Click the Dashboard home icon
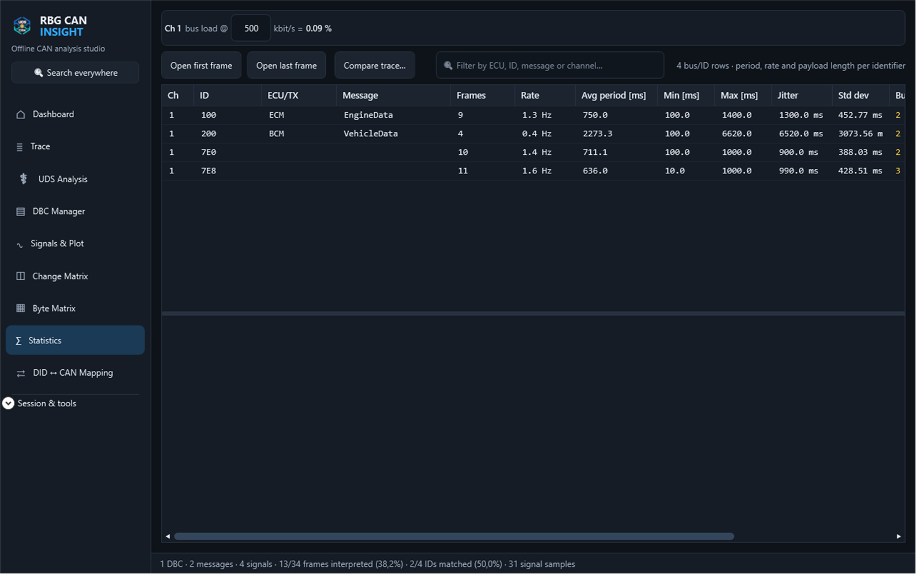This screenshot has width=924, height=582. (x=21, y=114)
